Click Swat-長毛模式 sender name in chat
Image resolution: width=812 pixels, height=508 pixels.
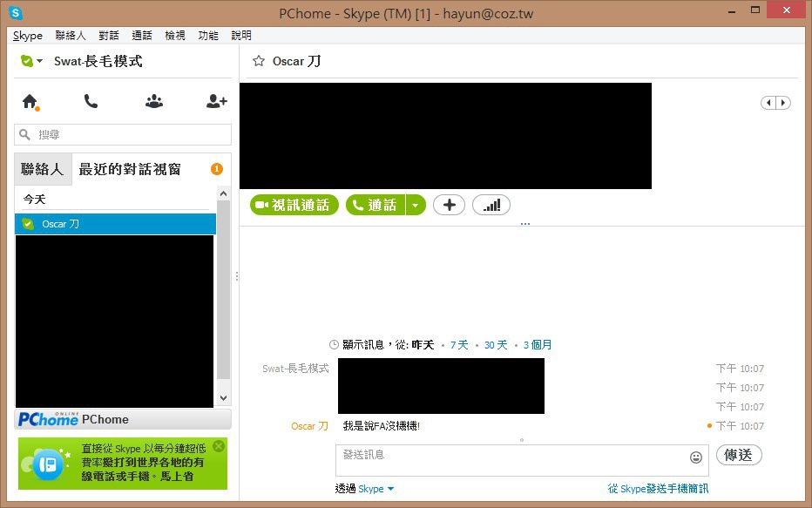(x=295, y=369)
